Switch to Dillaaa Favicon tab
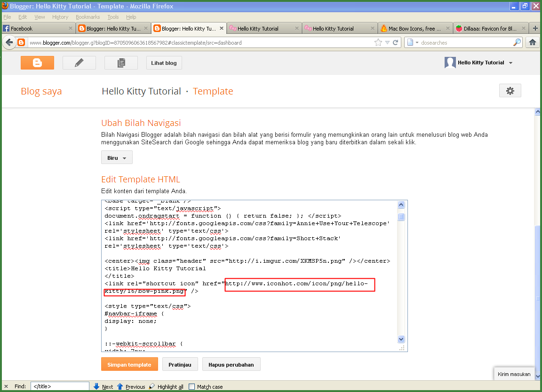The width and height of the screenshot is (542, 392). (491, 28)
